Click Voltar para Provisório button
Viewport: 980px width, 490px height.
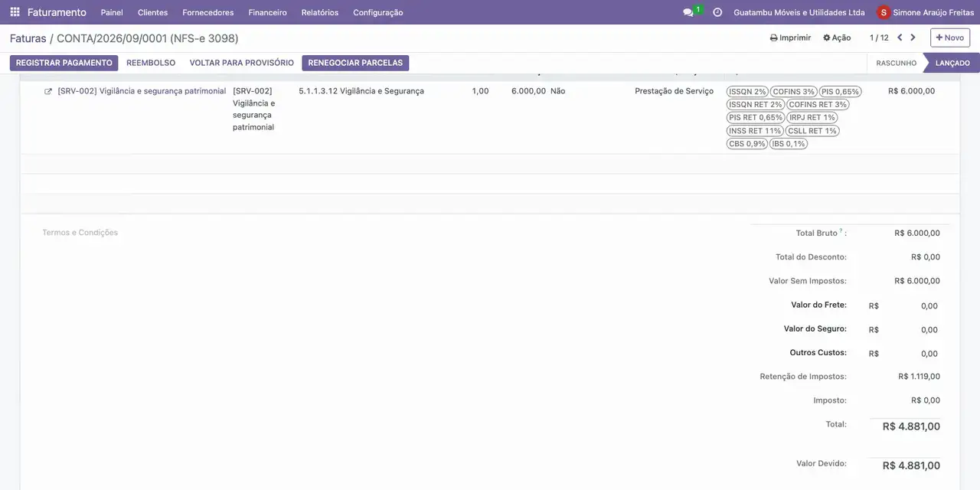click(x=242, y=63)
